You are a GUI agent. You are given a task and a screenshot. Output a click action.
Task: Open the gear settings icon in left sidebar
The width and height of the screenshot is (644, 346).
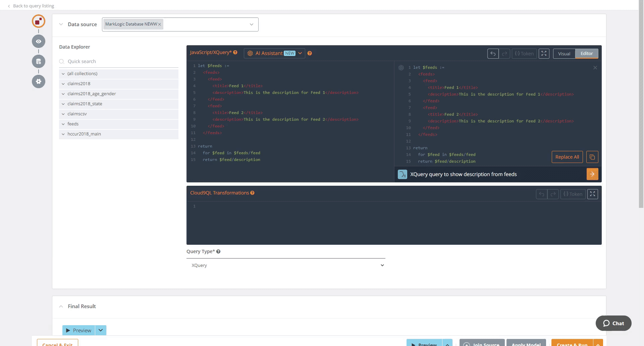pyautogui.click(x=38, y=81)
